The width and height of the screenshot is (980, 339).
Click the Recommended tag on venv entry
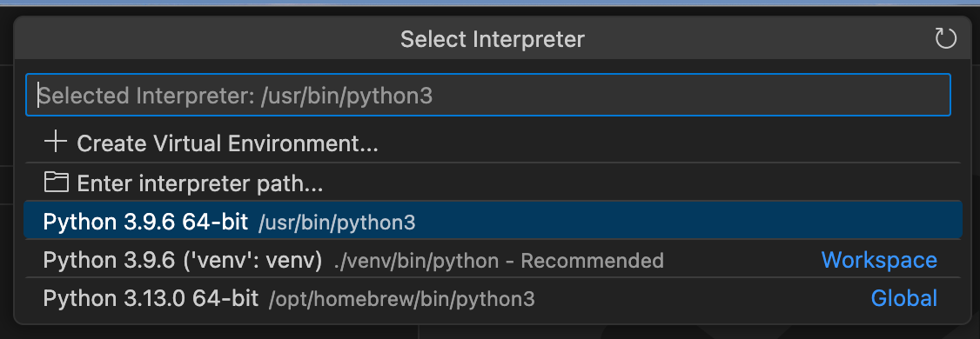click(x=592, y=261)
